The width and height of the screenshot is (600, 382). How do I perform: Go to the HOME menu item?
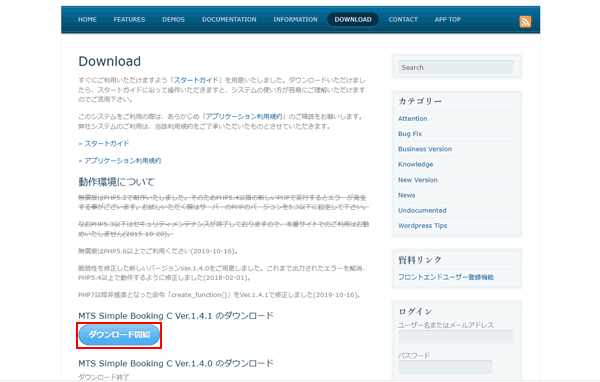87,20
